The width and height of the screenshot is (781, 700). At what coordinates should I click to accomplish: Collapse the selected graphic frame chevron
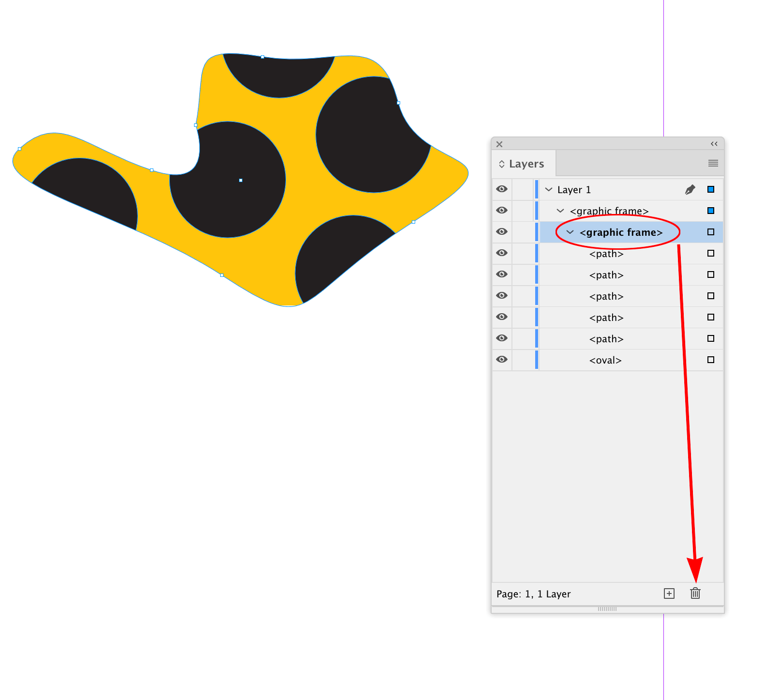click(570, 232)
